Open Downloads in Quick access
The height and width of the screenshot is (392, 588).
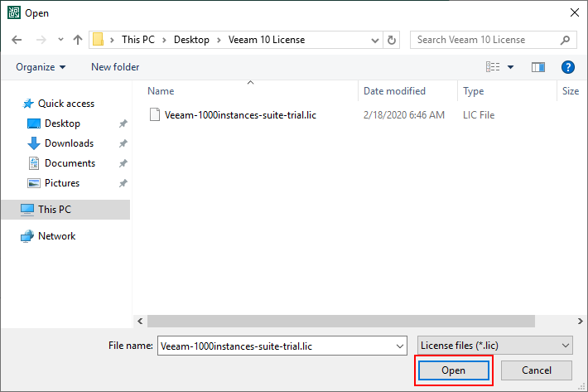69,143
